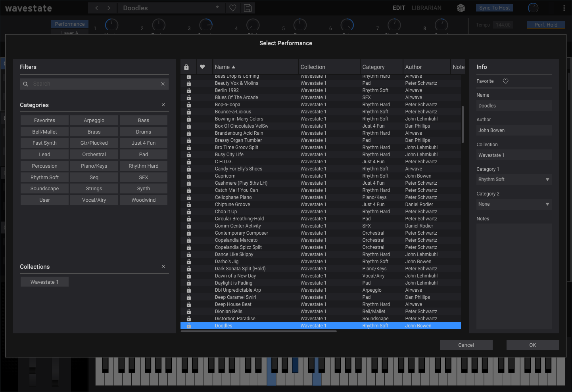Filter by the Just 4 Fun category
The height and width of the screenshot is (392, 572).
(x=144, y=143)
